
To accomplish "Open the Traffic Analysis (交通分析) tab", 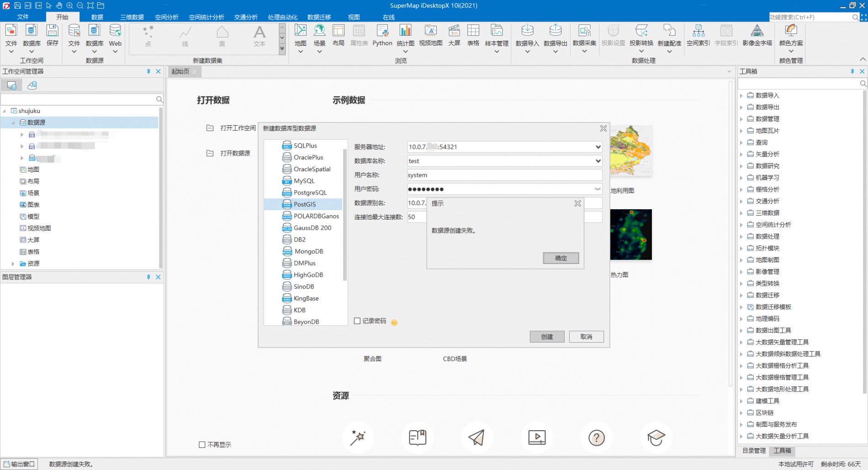I will click(246, 17).
